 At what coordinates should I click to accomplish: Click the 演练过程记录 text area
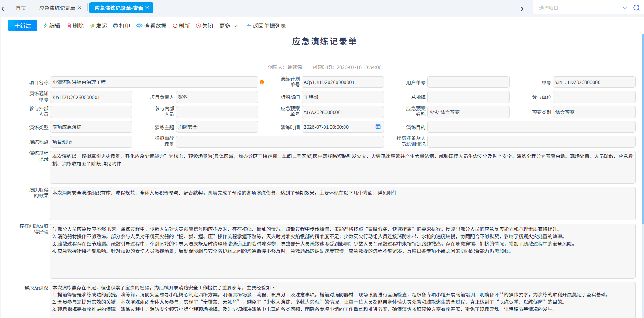343,167
